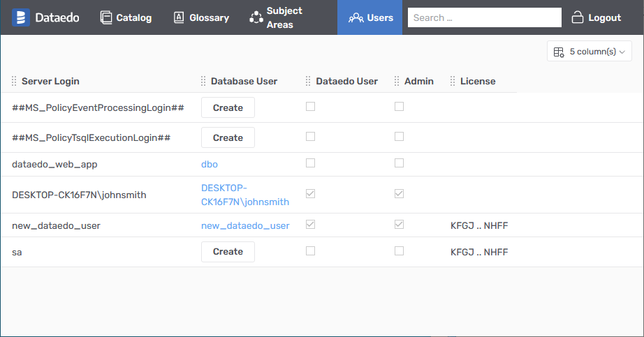
Task: Switch to the Users tab
Action: [370, 17]
